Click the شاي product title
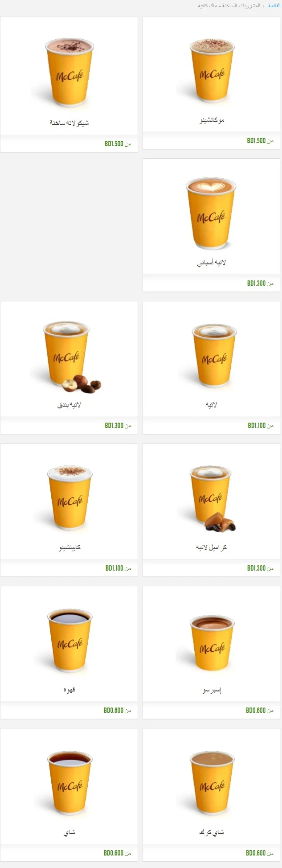282x868 pixels. [x=69, y=832]
